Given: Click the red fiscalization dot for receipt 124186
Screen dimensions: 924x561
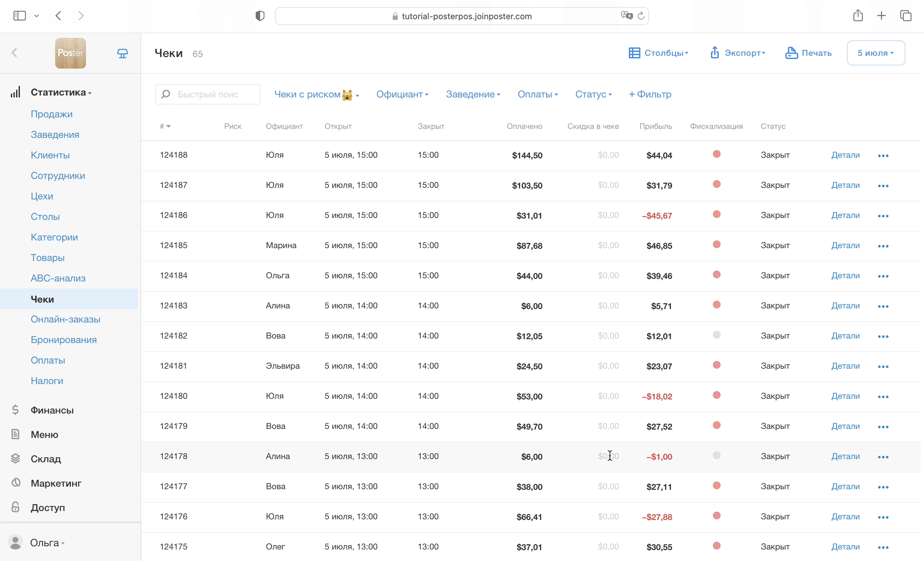Looking at the screenshot, I should [x=716, y=214].
